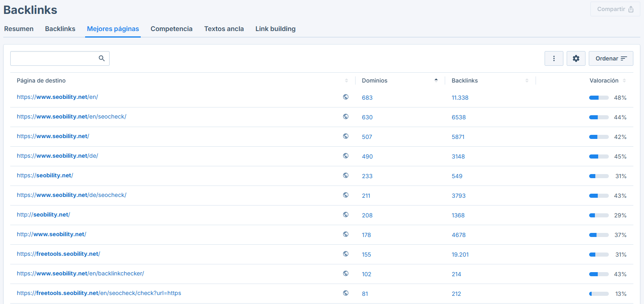
Task: Click globe icon for seocheck/check?url=https row
Action: [346, 293]
